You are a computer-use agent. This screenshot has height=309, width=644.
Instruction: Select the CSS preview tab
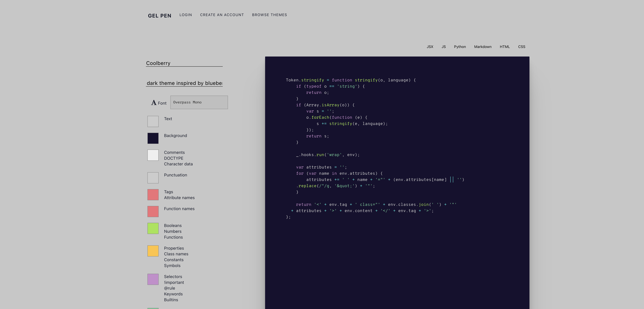[522, 47]
